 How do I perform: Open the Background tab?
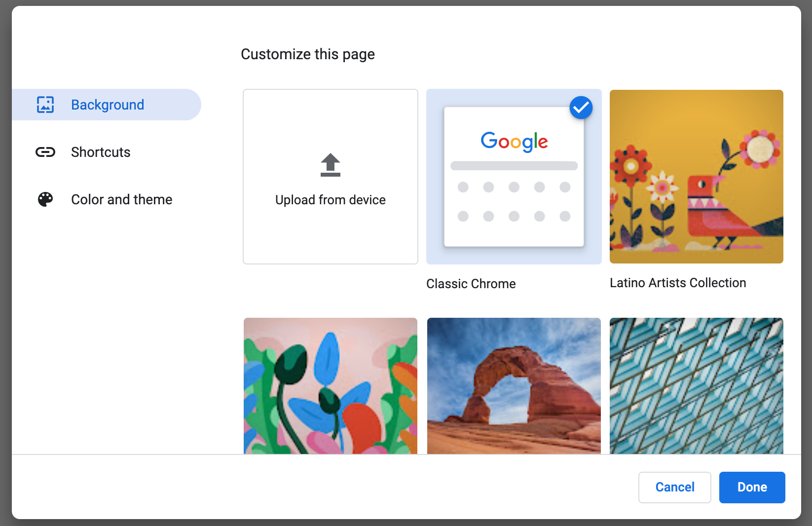pos(107,105)
